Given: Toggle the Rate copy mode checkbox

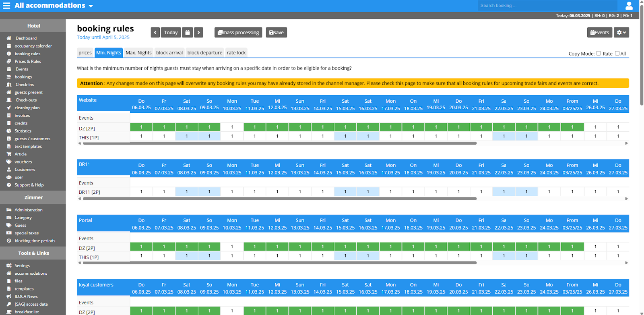Looking at the screenshot, I should coord(599,53).
